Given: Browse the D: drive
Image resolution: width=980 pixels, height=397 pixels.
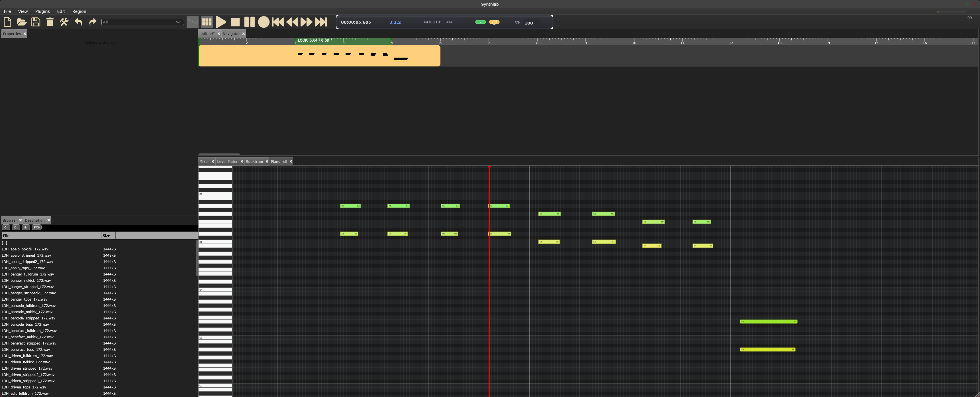Looking at the screenshot, I should (16, 228).
